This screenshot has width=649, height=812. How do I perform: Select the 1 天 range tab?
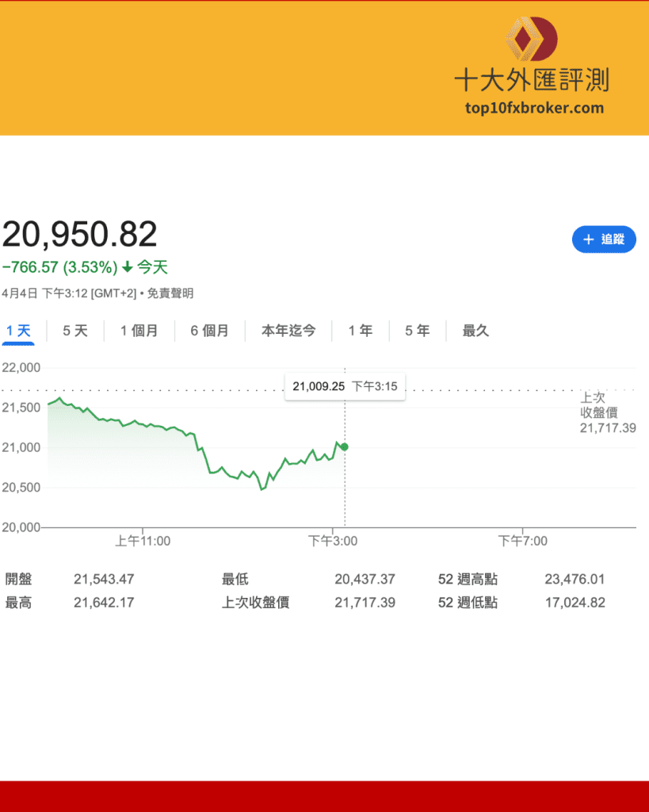[x=19, y=331]
